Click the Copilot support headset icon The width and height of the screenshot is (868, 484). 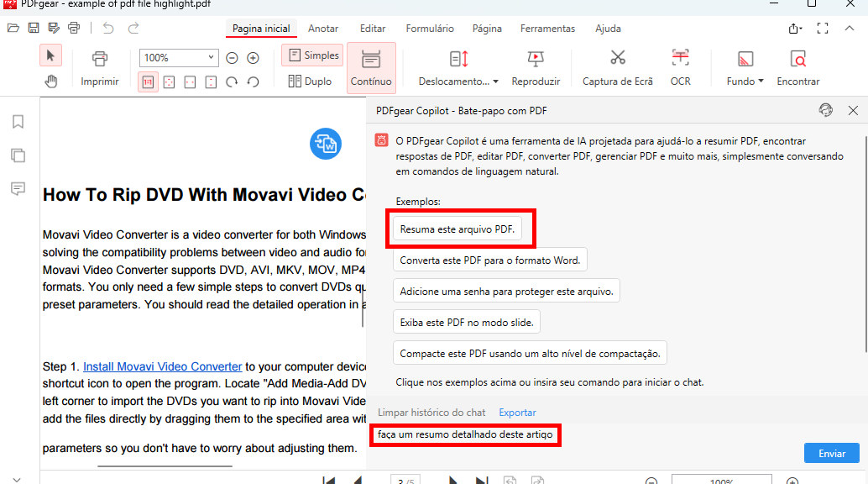click(825, 110)
